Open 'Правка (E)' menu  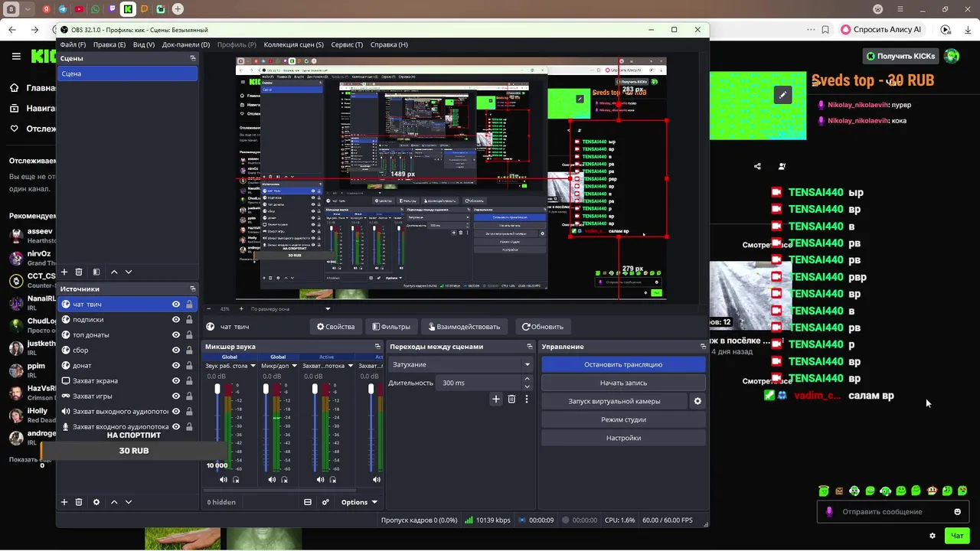(109, 44)
